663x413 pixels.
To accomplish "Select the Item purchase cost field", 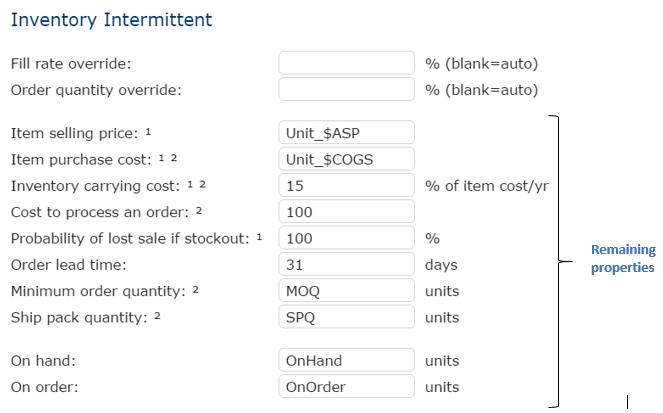I will 346,159.
